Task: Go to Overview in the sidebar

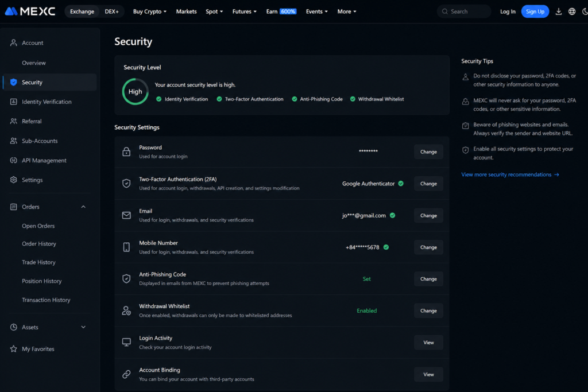Action: tap(34, 63)
